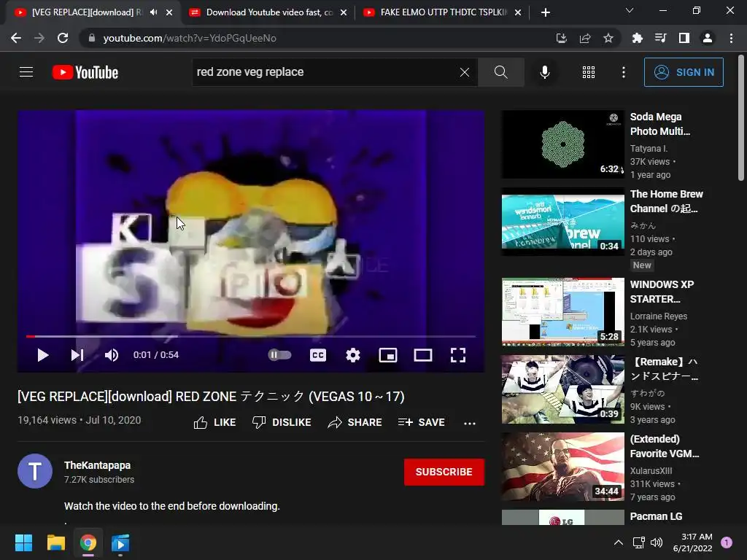Viewport: 747px width, 560px height.
Task: Share this video
Action: [x=355, y=422]
